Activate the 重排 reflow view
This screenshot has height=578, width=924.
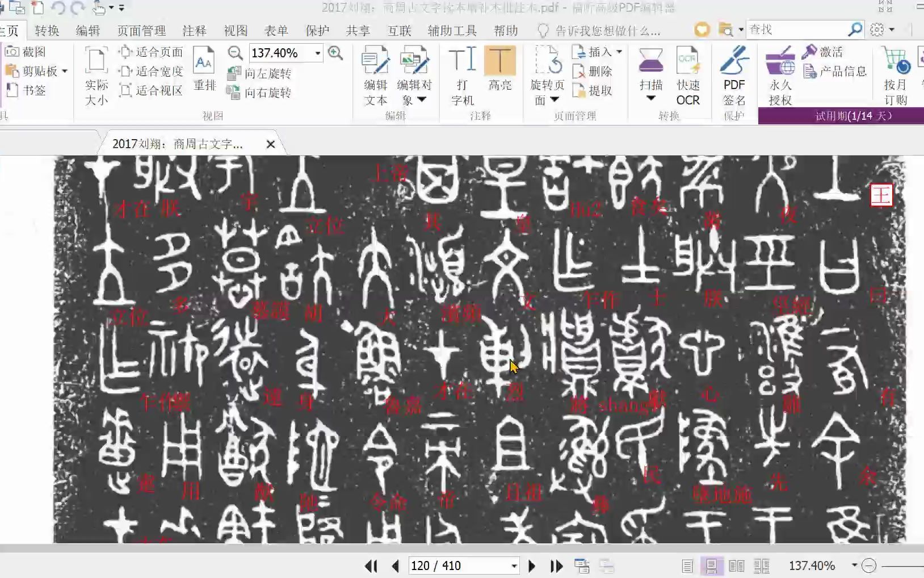(x=204, y=69)
